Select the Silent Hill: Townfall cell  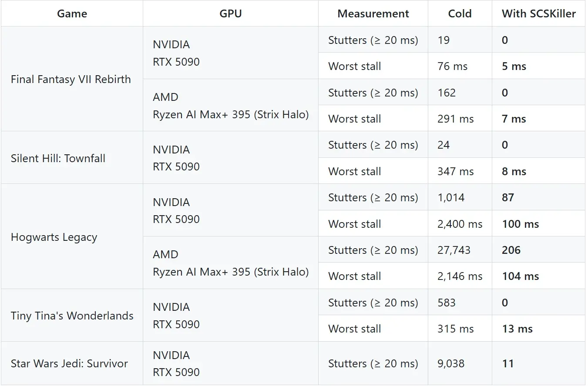click(58, 158)
